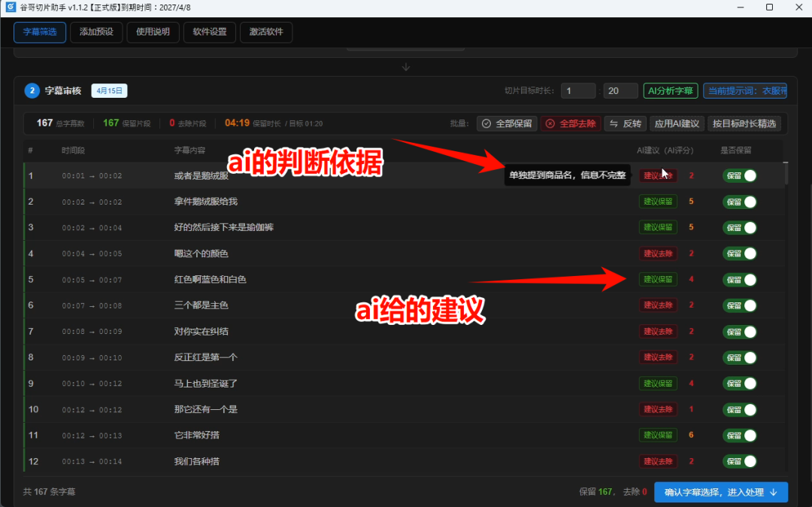This screenshot has width=812, height=507.
Task: Toggle 保留 switch for row 1 或者是鹅绒服
Action: point(740,176)
